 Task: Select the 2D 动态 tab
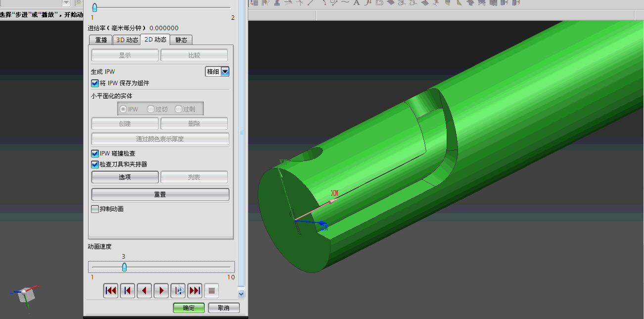click(155, 40)
